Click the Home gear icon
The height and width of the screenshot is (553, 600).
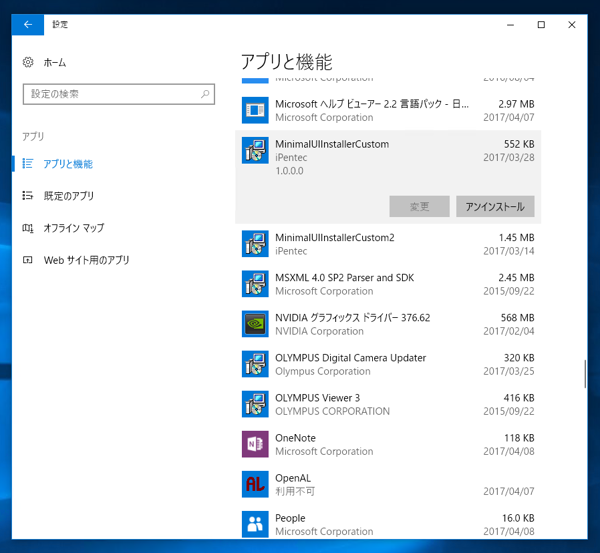[x=28, y=62]
